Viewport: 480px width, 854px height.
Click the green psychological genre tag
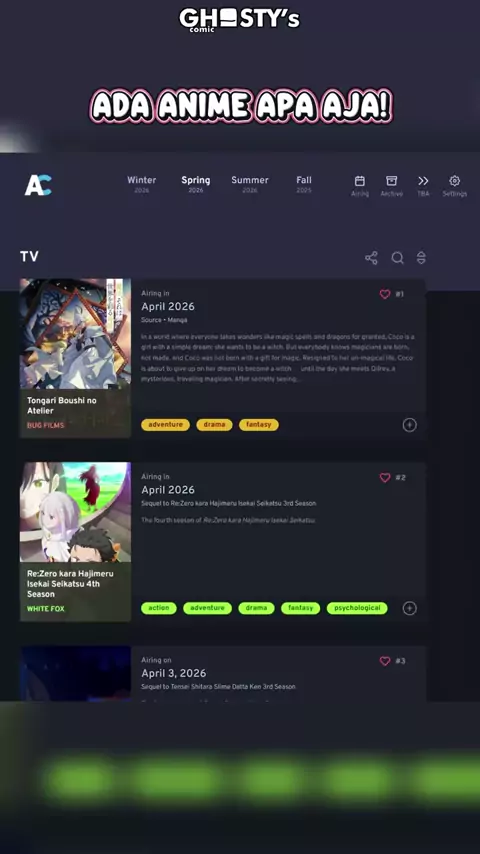357,608
